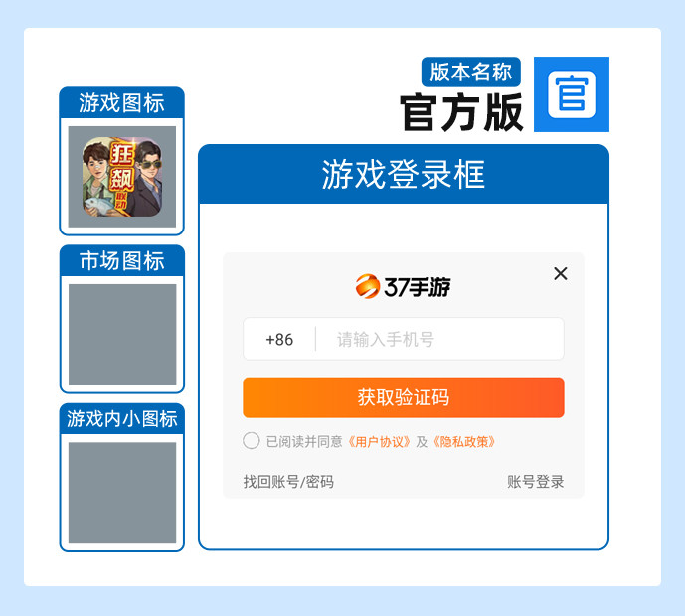Close the 37手游 login dialog
Viewport: 685px width, 616px height.
pyautogui.click(x=561, y=274)
